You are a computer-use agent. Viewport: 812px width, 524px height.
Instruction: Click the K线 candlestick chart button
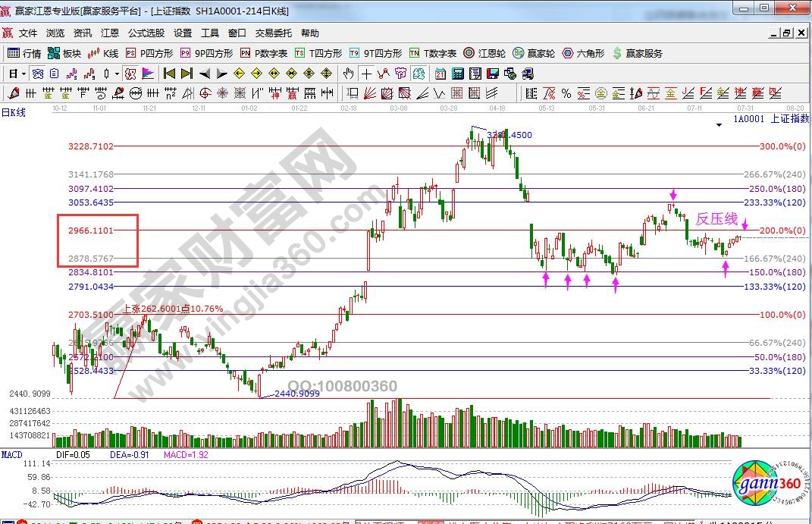(103, 53)
